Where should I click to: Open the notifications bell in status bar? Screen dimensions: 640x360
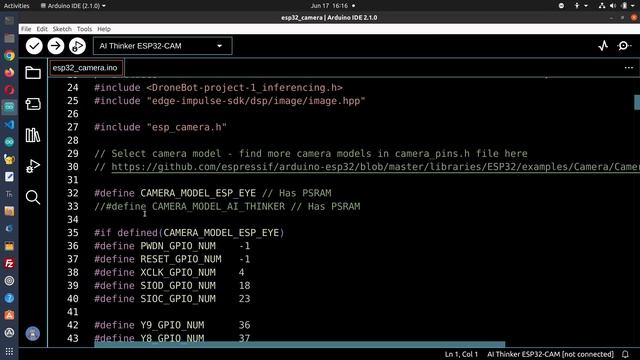click(x=625, y=354)
